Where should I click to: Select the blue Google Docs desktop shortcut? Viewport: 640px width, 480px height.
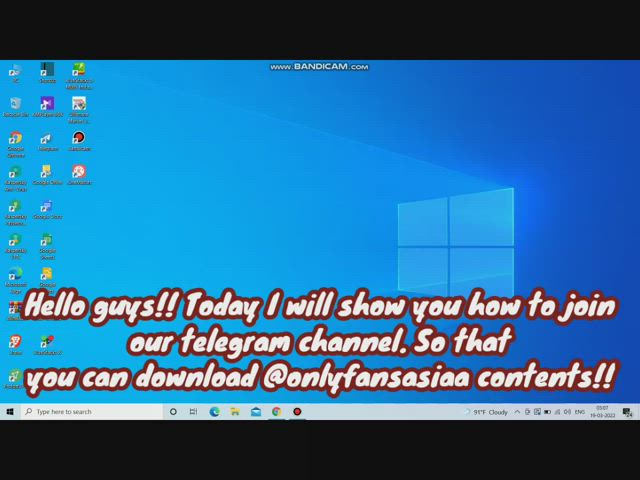(47, 209)
